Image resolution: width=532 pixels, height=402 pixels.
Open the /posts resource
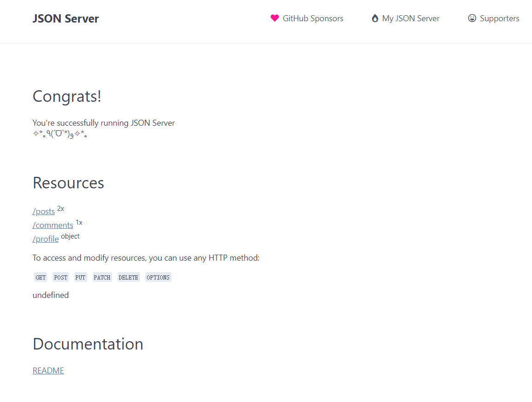pos(44,211)
